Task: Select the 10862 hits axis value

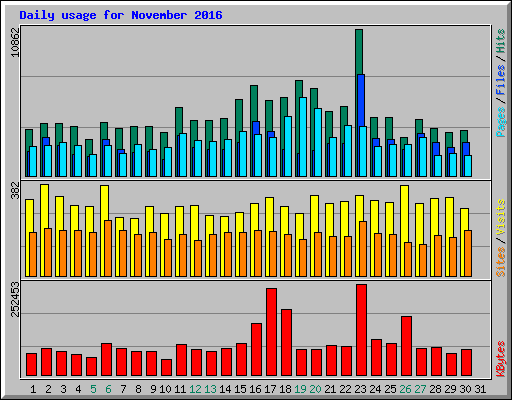Action: pos(15,42)
